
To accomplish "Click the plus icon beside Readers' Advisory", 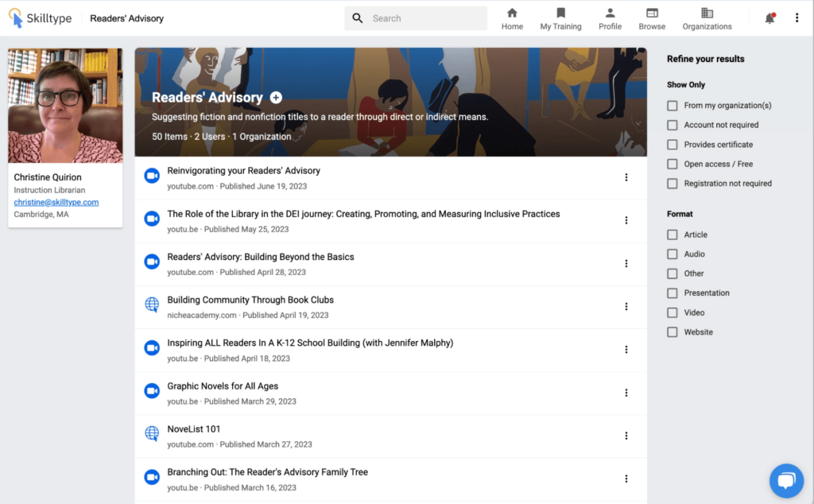I will coord(276,98).
